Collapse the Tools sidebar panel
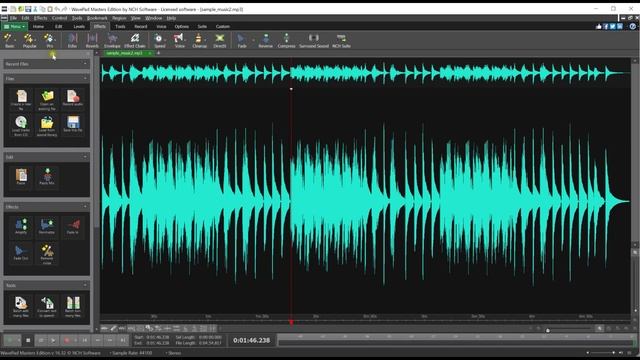Screen dimensions: 640x360 pyautogui.click(x=85, y=285)
